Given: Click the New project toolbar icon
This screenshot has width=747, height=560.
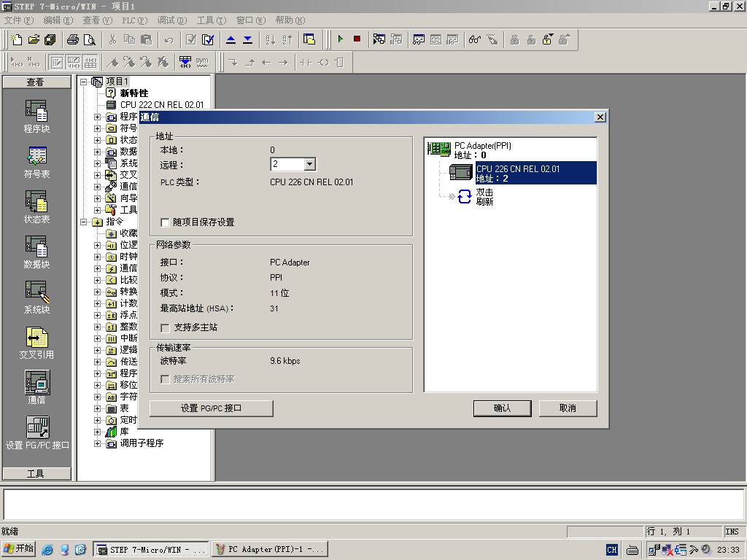Looking at the screenshot, I should (17, 39).
